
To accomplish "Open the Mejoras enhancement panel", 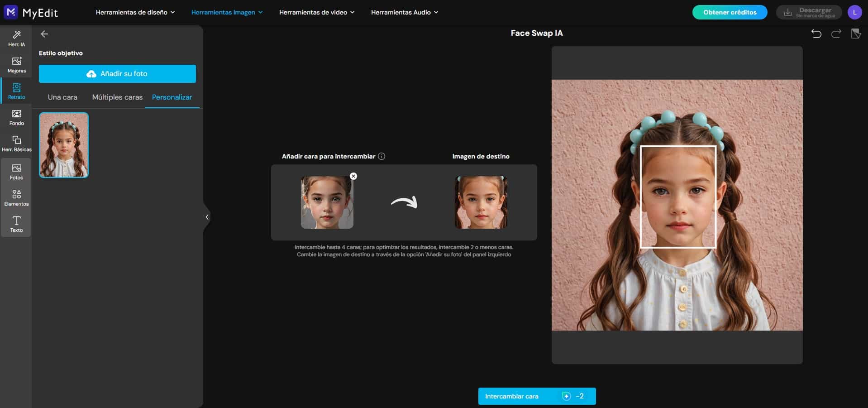I will pos(16,65).
